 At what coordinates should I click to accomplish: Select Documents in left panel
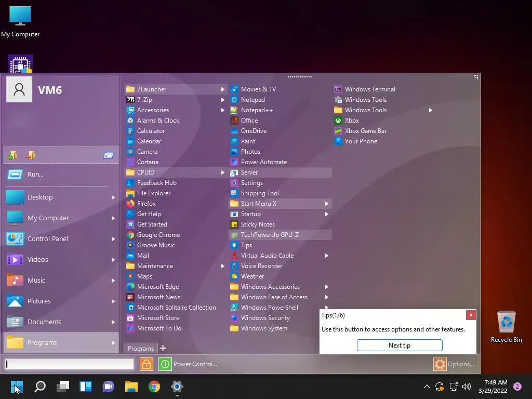coord(61,322)
